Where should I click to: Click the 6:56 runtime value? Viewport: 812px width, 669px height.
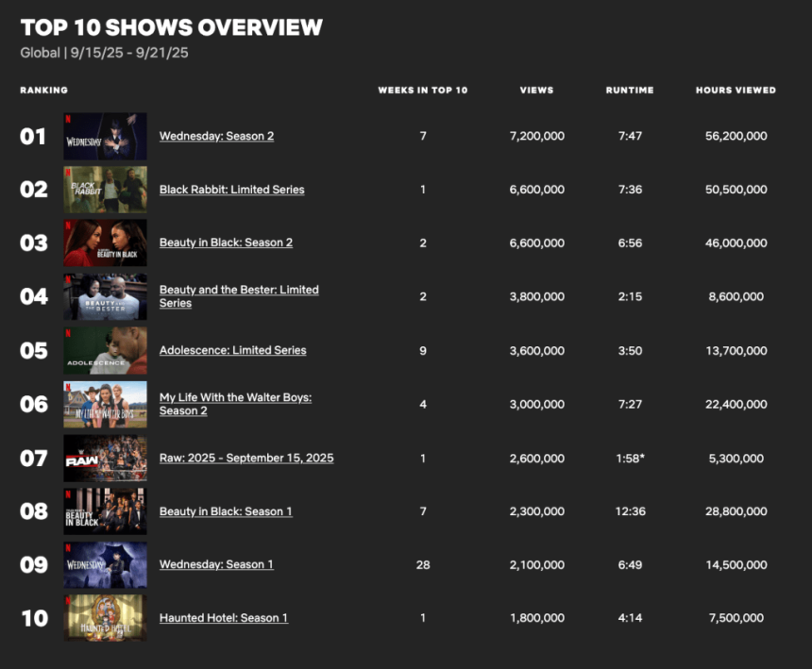click(630, 243)
